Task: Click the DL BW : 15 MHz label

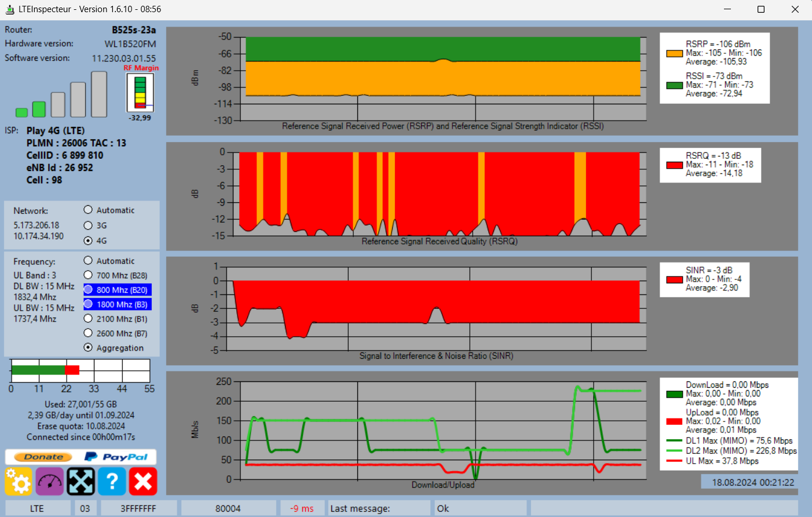Action: pyautogui.click(x=44, y=286)
